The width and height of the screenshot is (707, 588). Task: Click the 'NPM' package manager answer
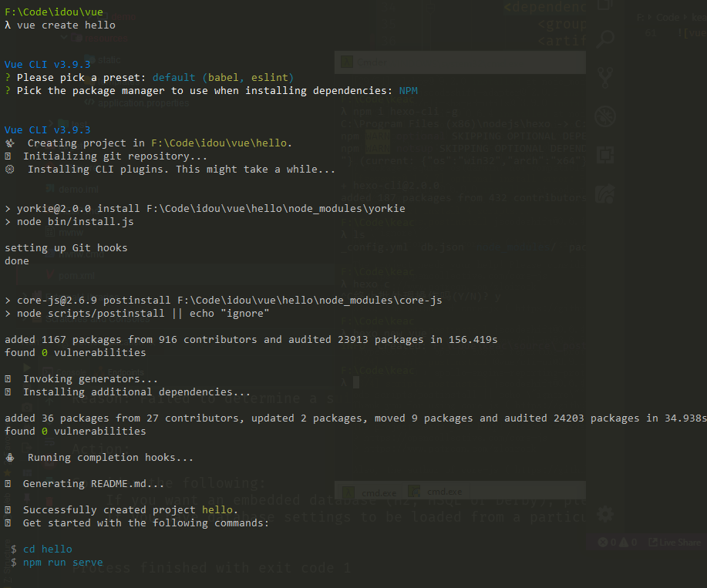(x=409, y=91)
